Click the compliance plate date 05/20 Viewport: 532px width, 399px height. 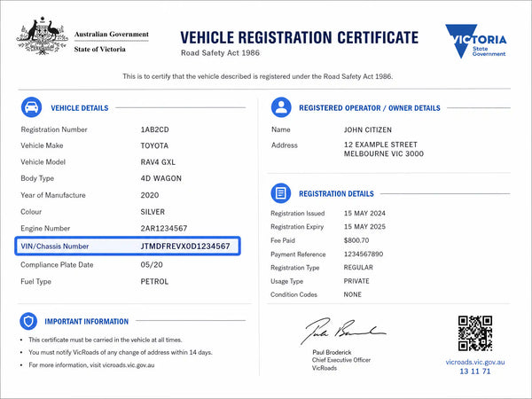click(152, 264)
